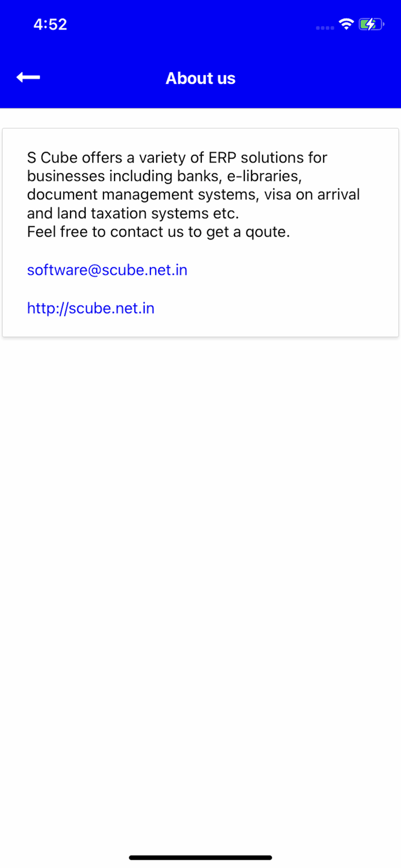Open the http://scube.net.in website link
Screen dimensions: 401x868
click(91, 308)
